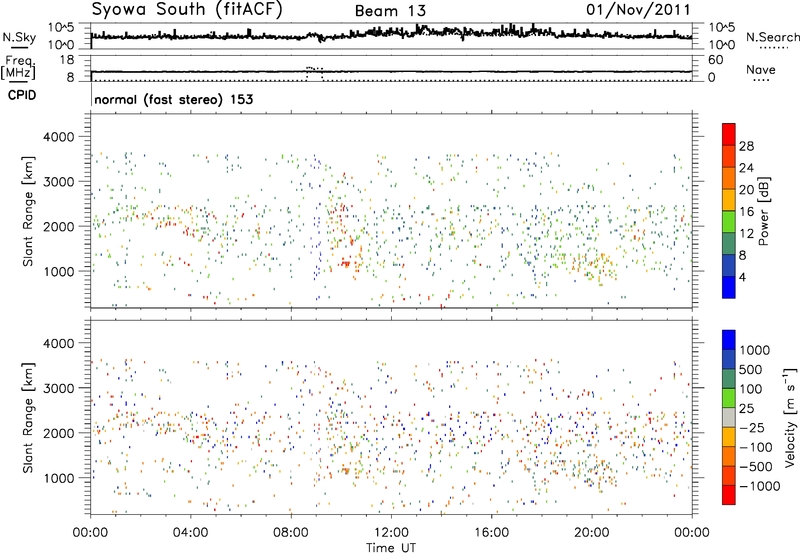Click the 18 tick on frequency axis

67,60
